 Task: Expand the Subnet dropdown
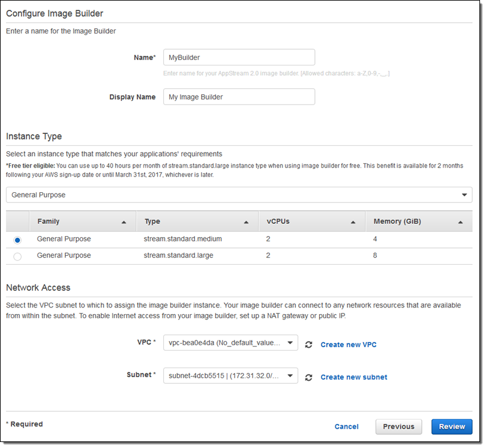pyautogui.click(x=230, y=376)
